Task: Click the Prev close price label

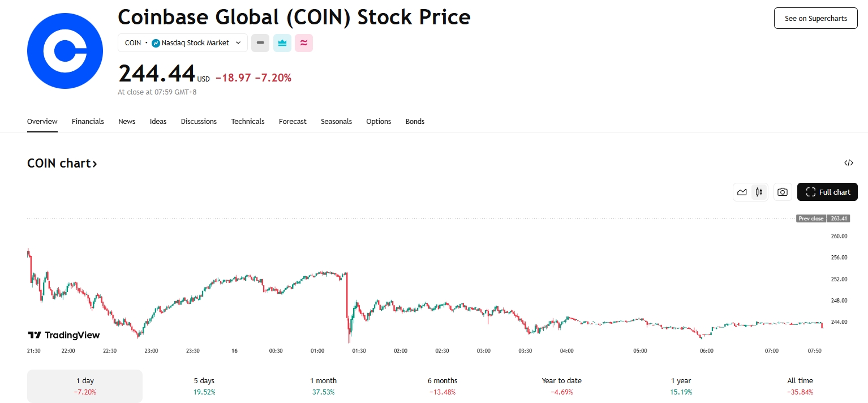Action: tap(811, 218)
